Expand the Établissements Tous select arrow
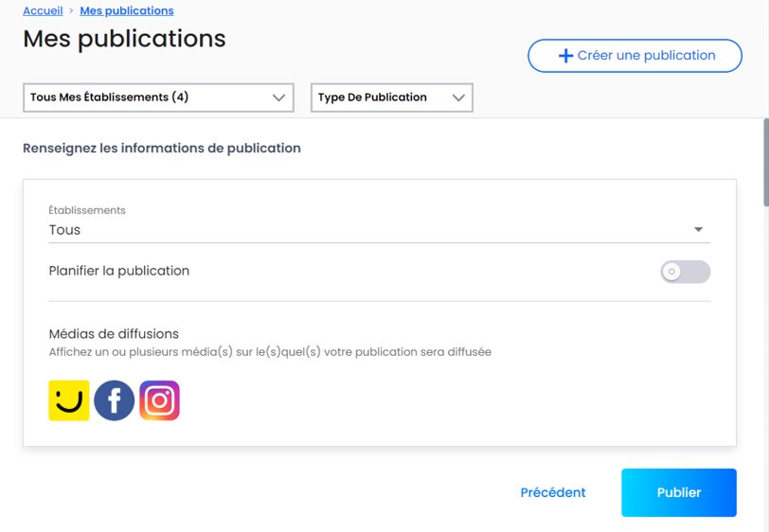This screenshot has height=532, width=769. (698, 229)
